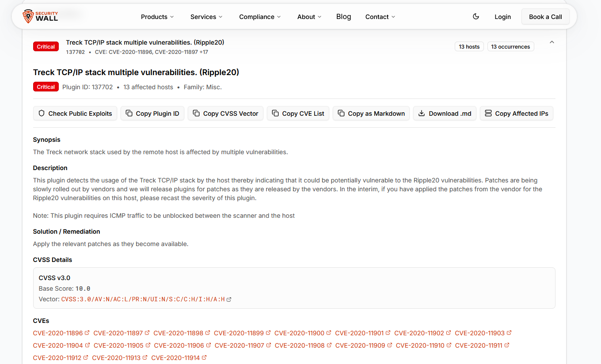Image resolution: width=601 pixels, height=364 pixels.
Task: Go to the Blog page
Action: 343,17
